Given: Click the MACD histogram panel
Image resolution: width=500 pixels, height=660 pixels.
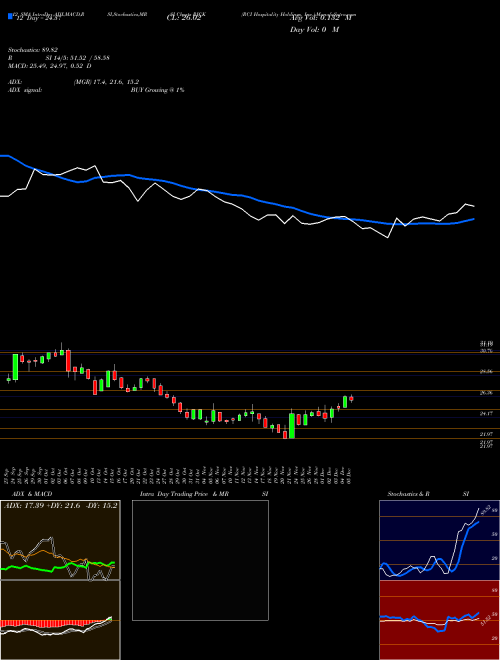Looking at the screenshot, I should pyautogui.click(x=60, y=620).
